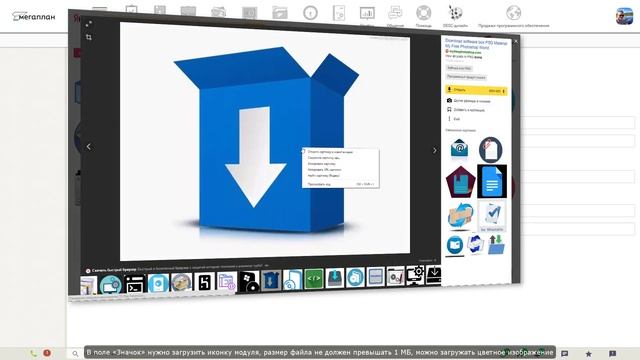Click the yellow Open button in side panel
The height and width of the screenshot is (360, 640).
pyautogui.click(x=476, y=90)
